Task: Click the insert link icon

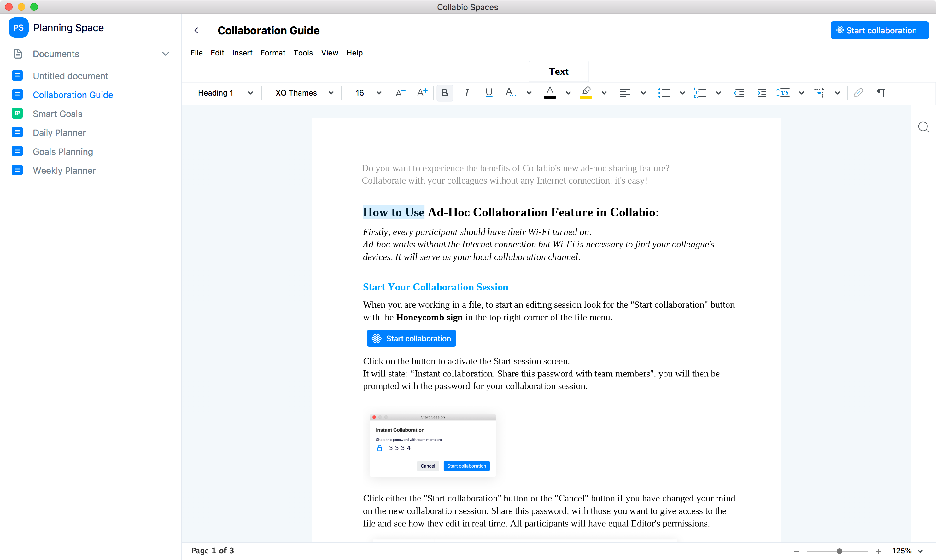Action: pos(858,93)
